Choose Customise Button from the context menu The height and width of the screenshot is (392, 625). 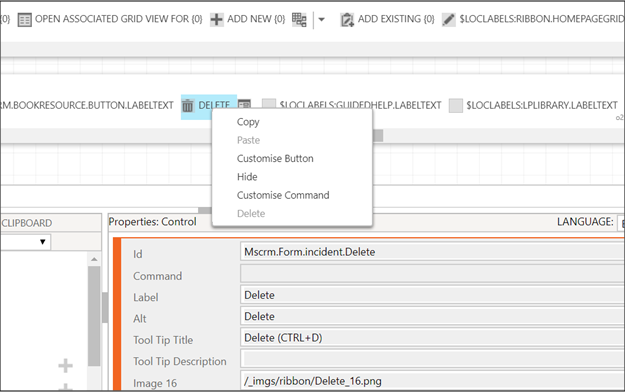coord(275,158)
